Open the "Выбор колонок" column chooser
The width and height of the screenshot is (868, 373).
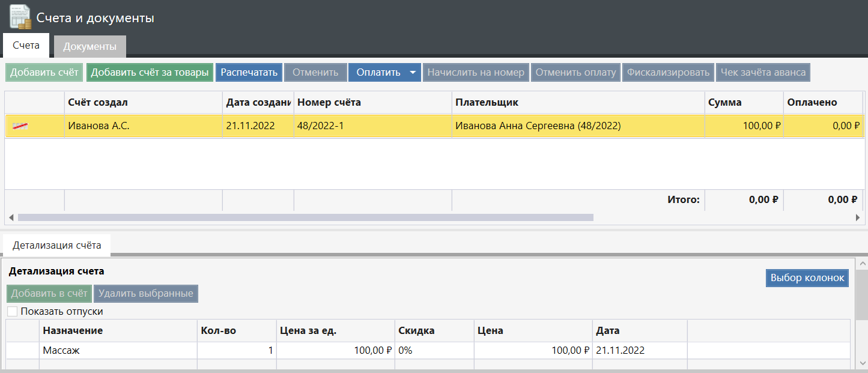pyautogui.click(x=807, y=278)
